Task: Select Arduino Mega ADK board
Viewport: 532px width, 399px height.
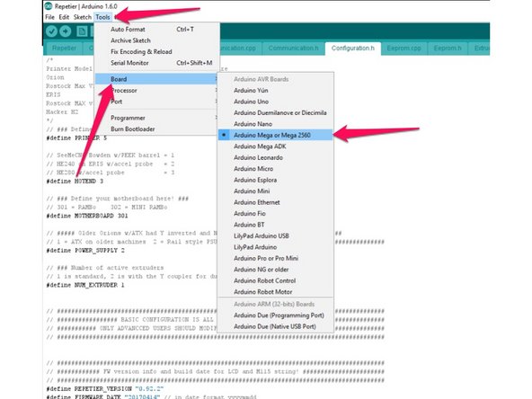Action: [x=275, y=146]
